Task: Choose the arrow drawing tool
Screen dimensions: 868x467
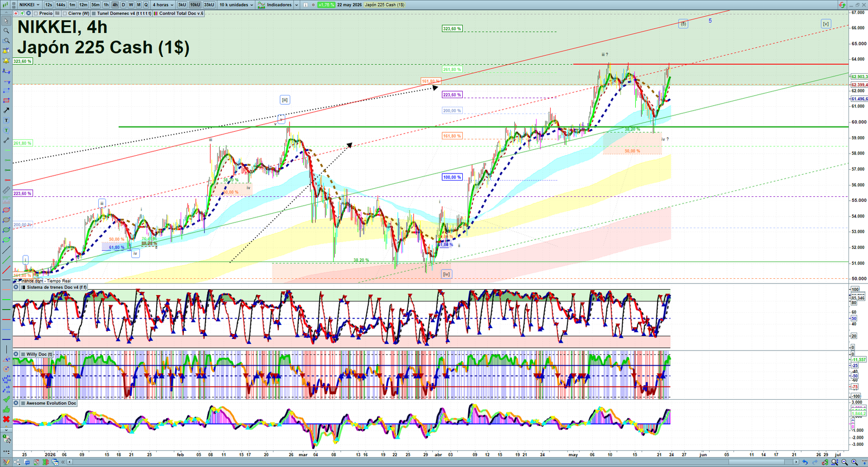Action: click(6, 111)
